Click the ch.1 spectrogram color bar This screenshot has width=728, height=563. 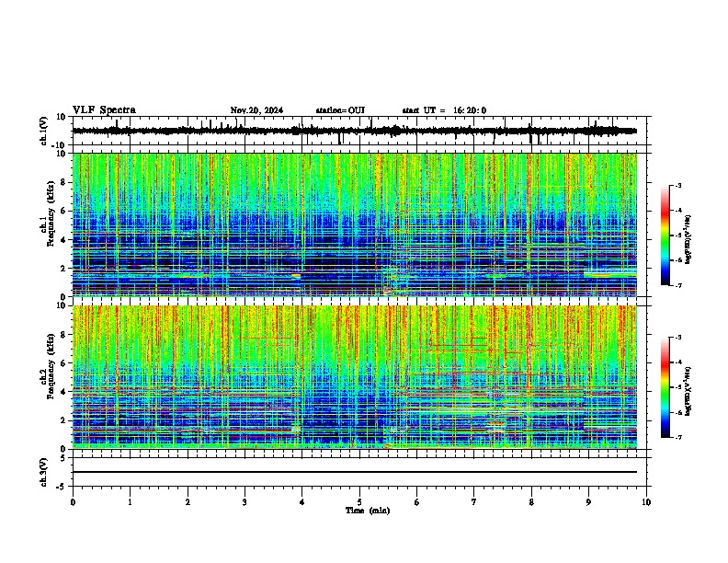click(665, 236)
